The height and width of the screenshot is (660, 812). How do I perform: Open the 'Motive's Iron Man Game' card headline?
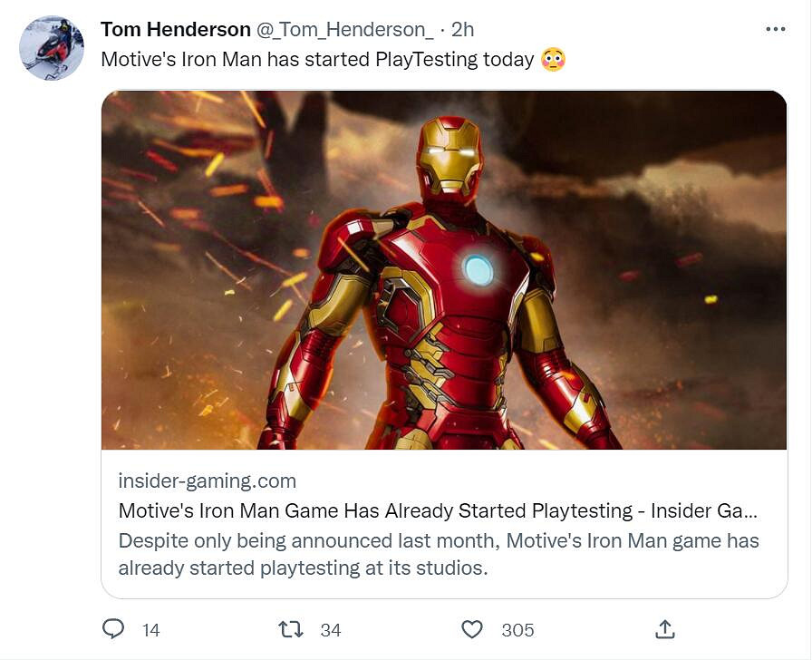click(x=439, y=510)
